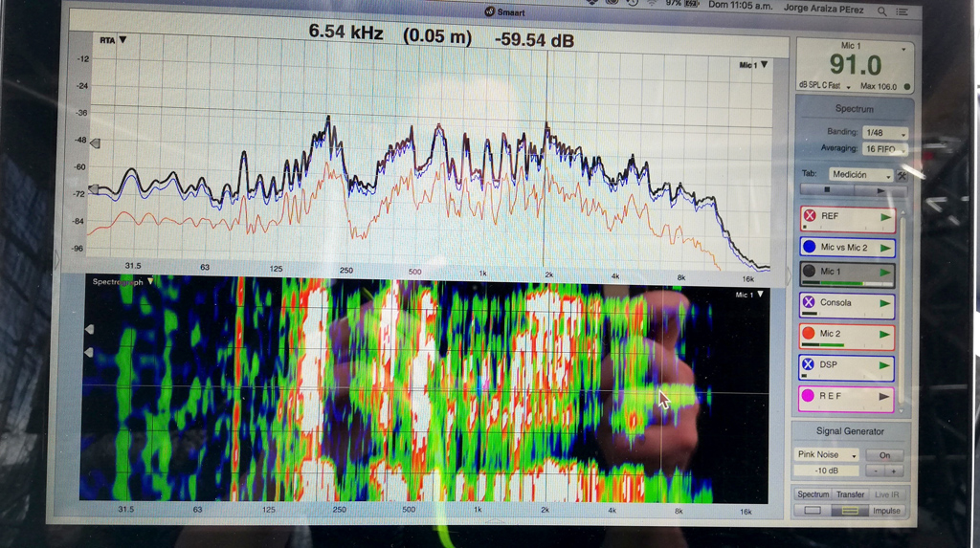Click Mic 1 green run arrow

click(x=885, y=273)
